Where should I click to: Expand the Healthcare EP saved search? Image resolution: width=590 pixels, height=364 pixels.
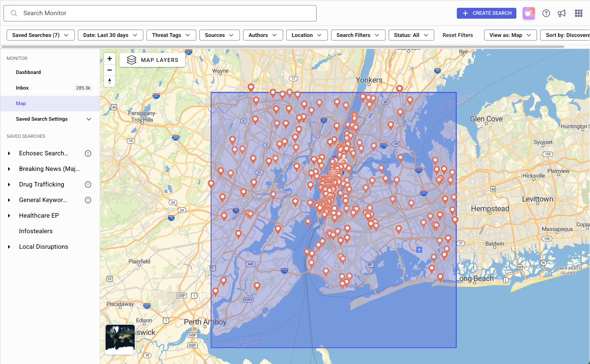(x=9, y=216)
